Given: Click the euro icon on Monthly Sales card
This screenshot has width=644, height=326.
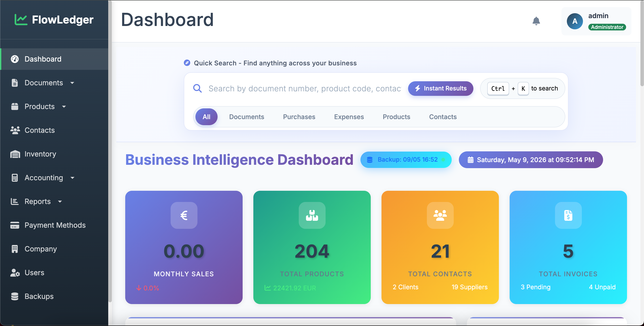Looking at the screenshot, I should tap(184, 215).
